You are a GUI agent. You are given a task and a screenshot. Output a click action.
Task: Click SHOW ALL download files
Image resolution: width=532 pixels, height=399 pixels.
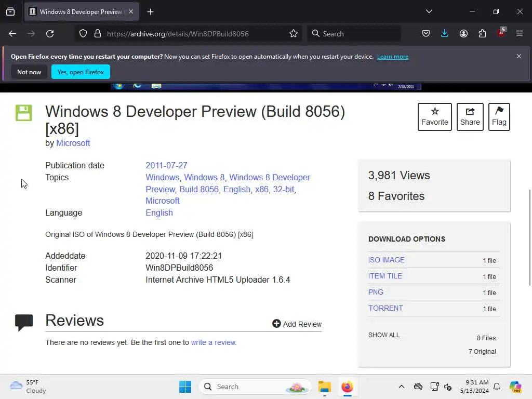[x=384, y=335]
